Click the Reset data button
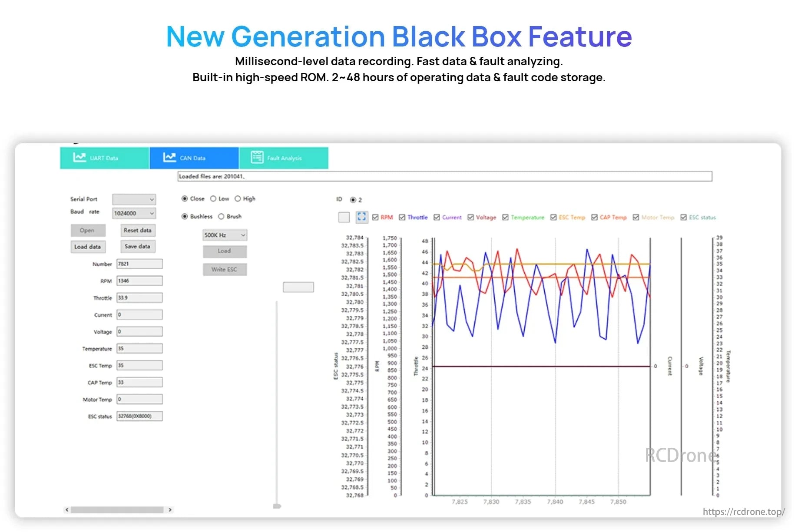 (x=137, y=230)
